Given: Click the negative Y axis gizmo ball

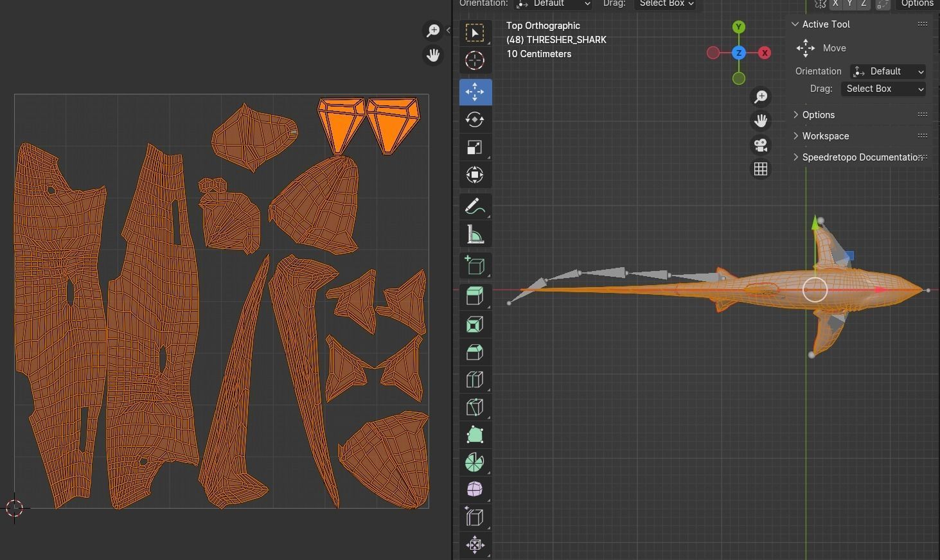Looking at the screenshot, I should [739, 78].
